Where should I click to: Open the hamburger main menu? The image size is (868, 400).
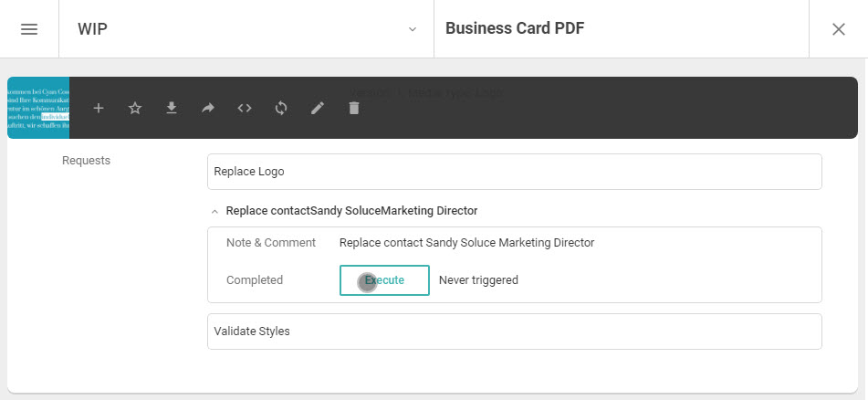tap(29, 29)
